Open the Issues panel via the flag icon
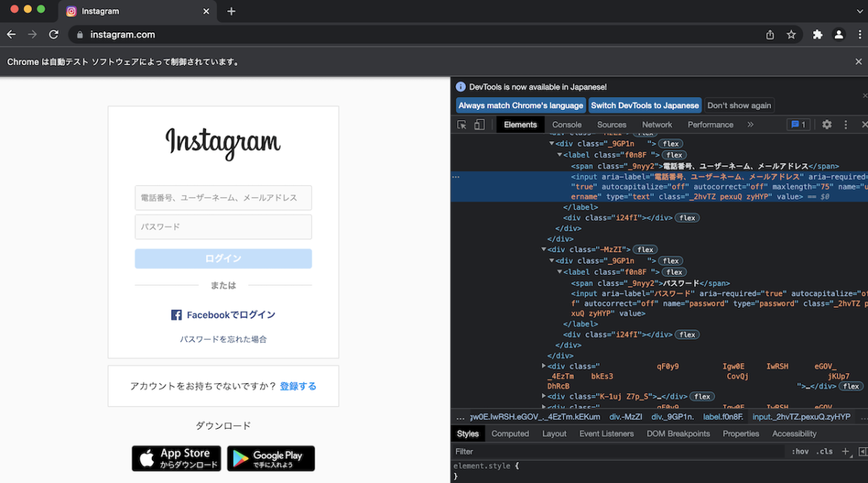Screen dimensions: 868x483 click(798, 124)
